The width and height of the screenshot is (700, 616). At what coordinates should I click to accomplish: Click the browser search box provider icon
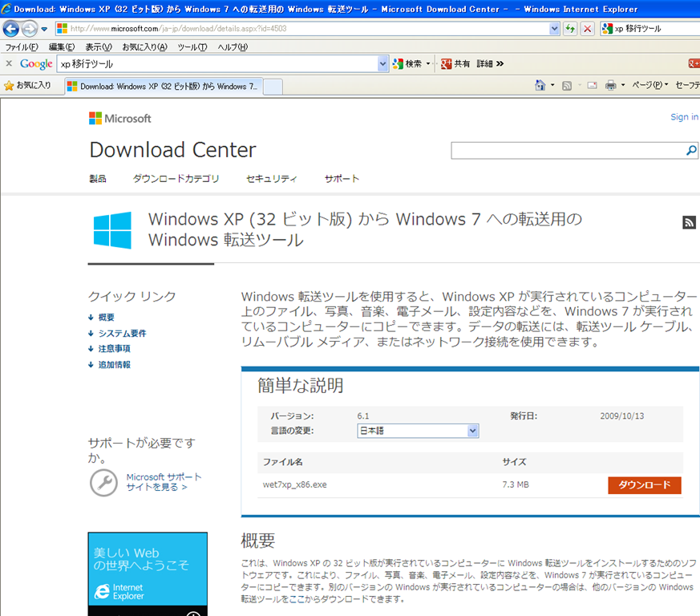pyautogui.click(x=607, y=29)
